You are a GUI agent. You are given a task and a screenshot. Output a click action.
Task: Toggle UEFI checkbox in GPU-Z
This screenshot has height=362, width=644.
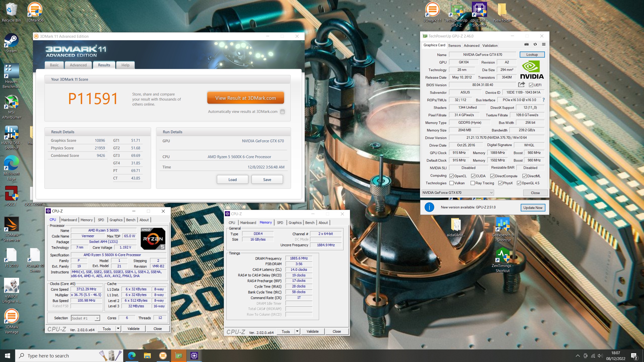tap(531, 85)
